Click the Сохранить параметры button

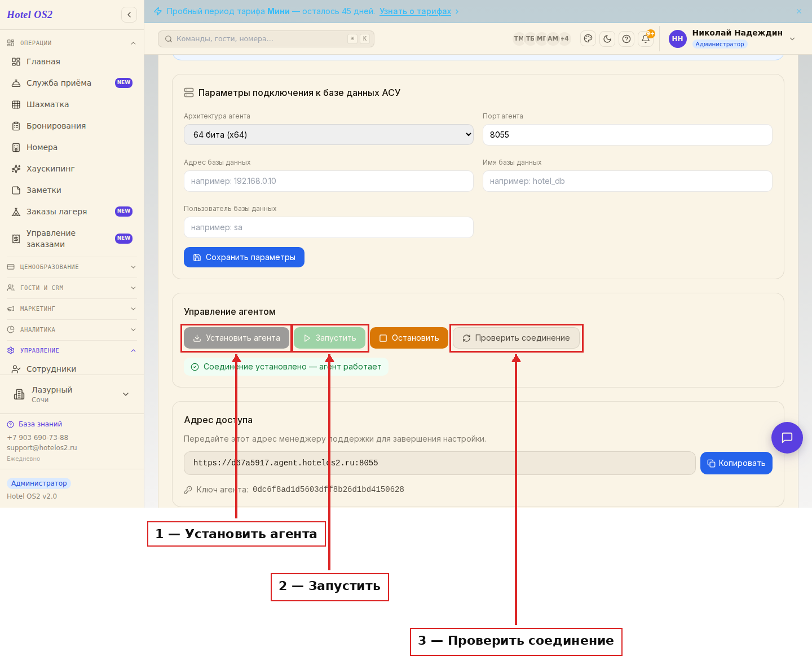point(244,257)
